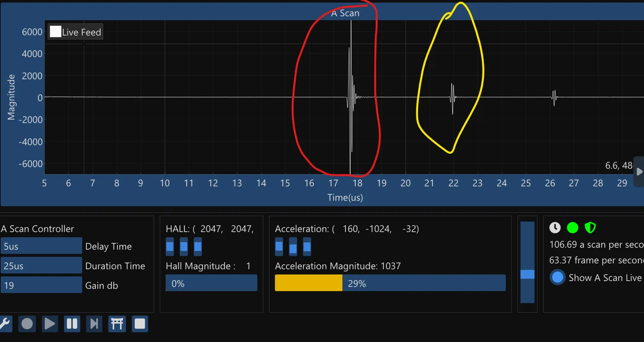
Task: Pause the scan with pause button
Action: 72,324
